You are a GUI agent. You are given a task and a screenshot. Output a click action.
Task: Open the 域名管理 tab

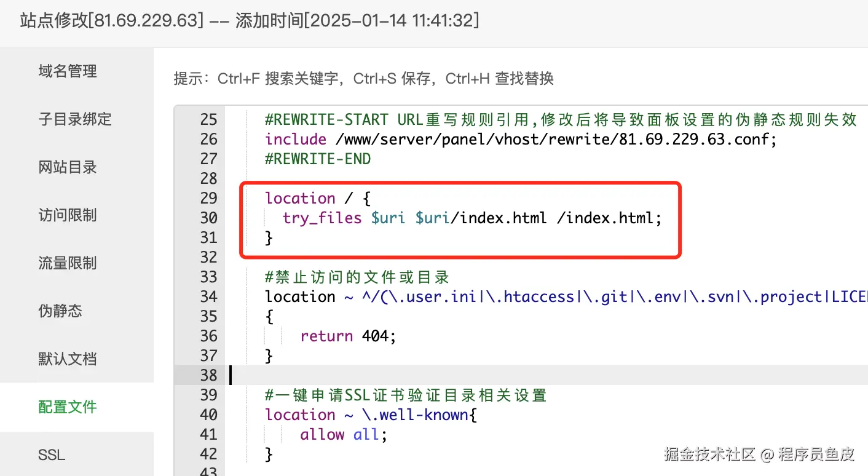coord(68,71)
